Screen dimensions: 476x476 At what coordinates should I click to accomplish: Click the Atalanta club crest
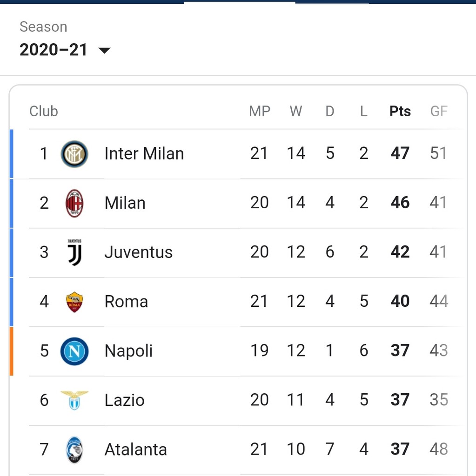coord(74,450)
